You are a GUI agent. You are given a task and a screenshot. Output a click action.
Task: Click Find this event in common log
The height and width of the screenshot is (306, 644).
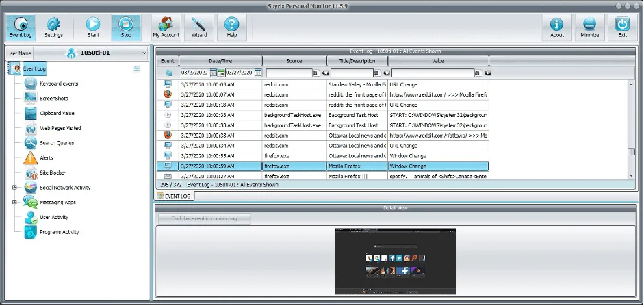[x=204, y=219]
